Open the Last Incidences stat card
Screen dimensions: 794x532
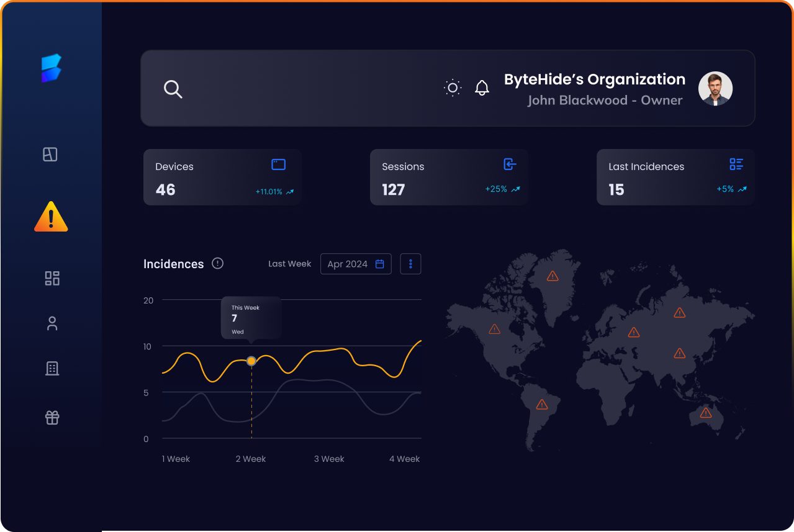(675, 178)
